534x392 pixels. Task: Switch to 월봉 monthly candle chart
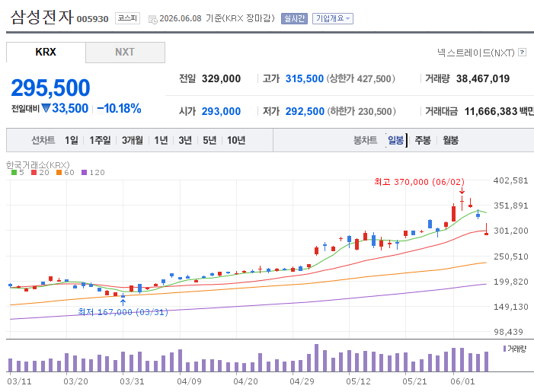point(450,140)
